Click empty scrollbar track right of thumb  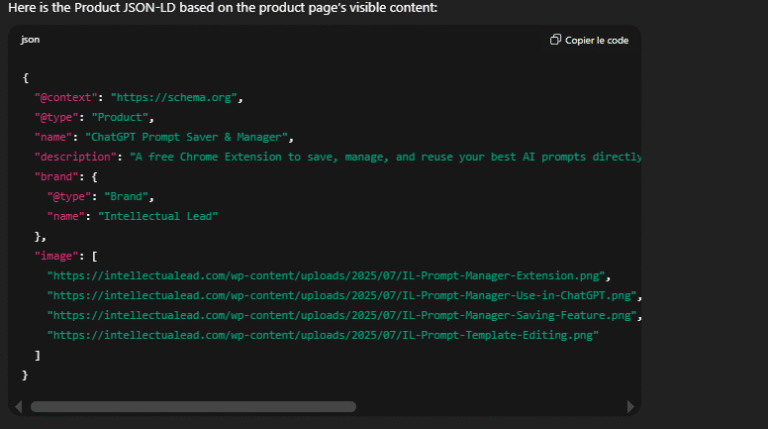point(490,407)
